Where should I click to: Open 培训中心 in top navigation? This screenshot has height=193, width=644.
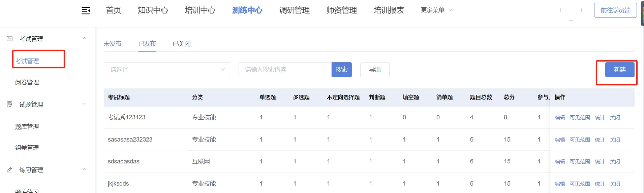click(200, 10)
